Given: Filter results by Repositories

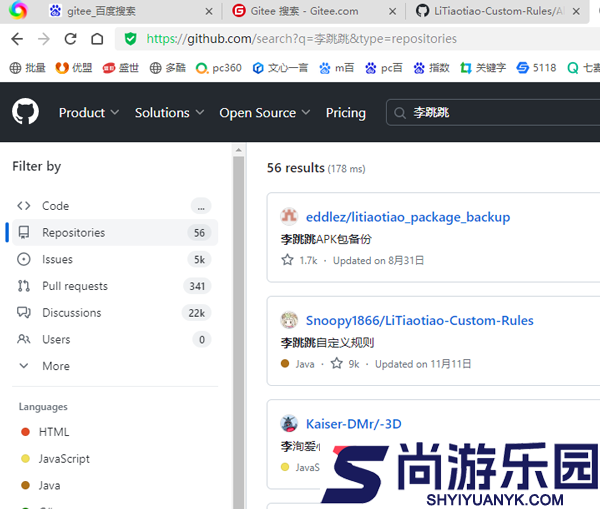Looking at the screenshot, I should click(x=115, y=233).
